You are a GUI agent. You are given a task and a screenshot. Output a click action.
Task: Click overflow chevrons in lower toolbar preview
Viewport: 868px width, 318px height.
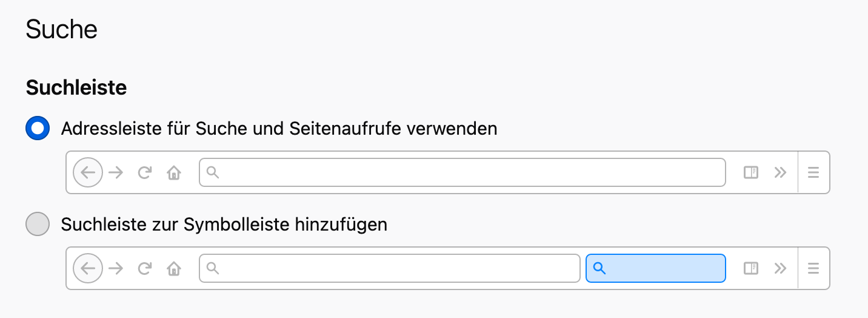coord(780,268)
